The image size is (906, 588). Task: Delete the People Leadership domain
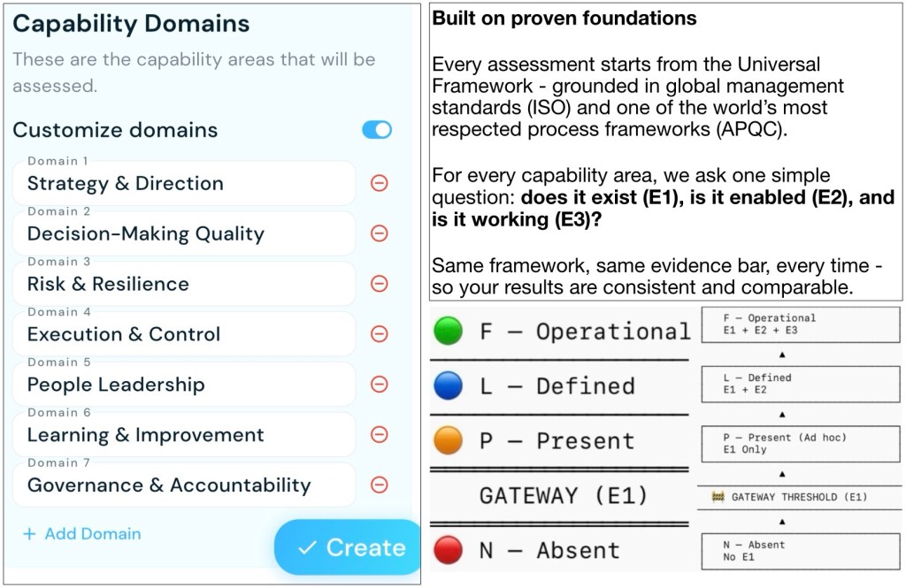[x=379, y=384]
